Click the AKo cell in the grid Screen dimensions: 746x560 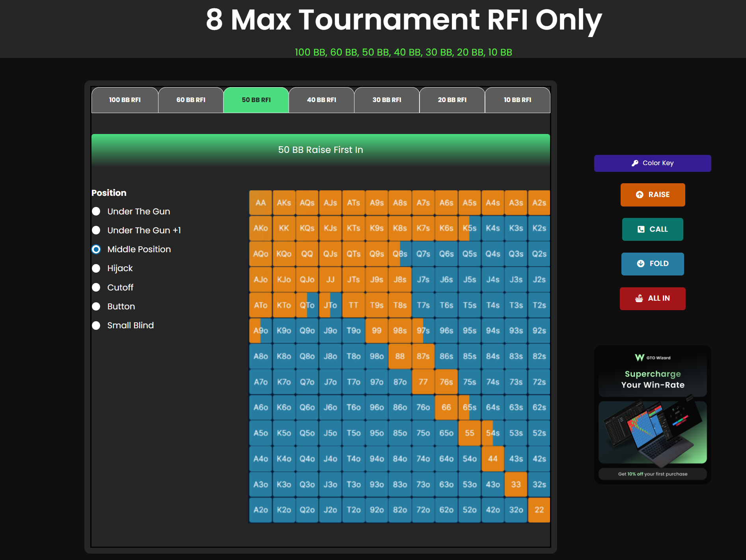261,229
